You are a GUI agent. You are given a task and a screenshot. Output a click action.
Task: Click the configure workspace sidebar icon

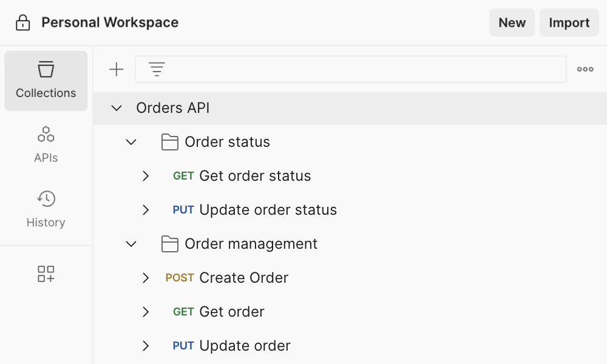(x=46, y=274)
